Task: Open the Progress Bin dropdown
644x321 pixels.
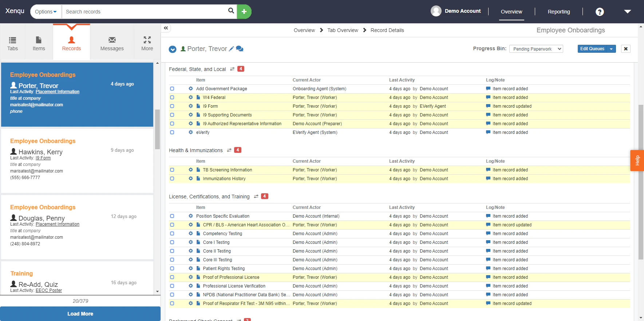Action: [x=536, y=49]
